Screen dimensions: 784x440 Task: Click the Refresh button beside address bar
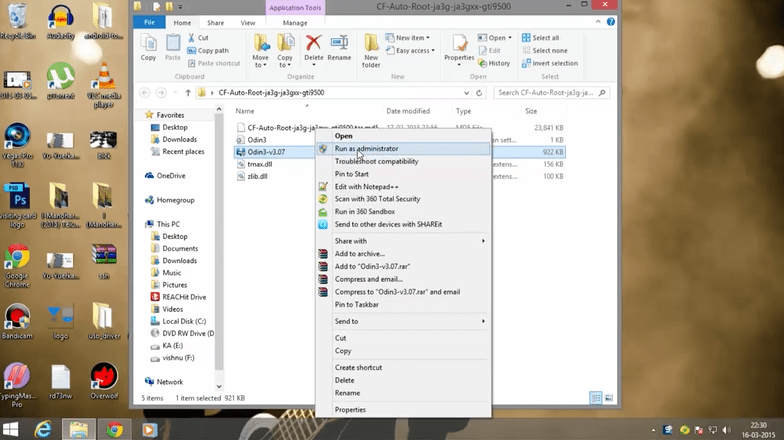[x=479, y=92]
